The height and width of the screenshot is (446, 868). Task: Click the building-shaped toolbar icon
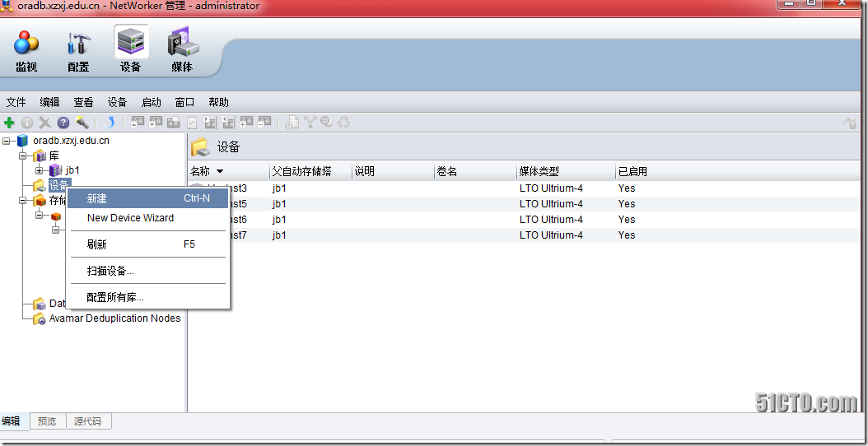pos(292,123)
